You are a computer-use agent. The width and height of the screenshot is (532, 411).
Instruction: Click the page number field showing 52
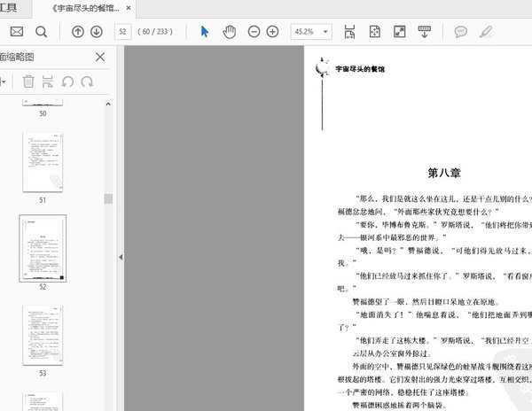click(x=123, y=32)
